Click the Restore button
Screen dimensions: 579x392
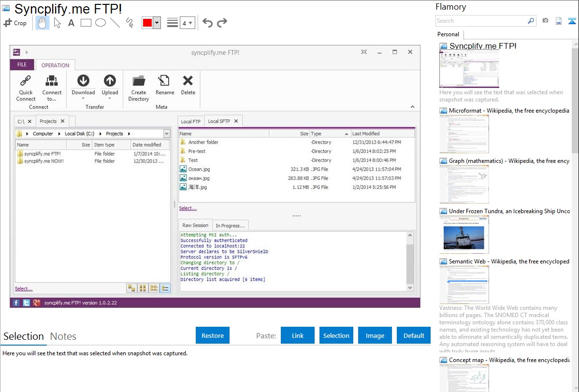click(213, 335)
